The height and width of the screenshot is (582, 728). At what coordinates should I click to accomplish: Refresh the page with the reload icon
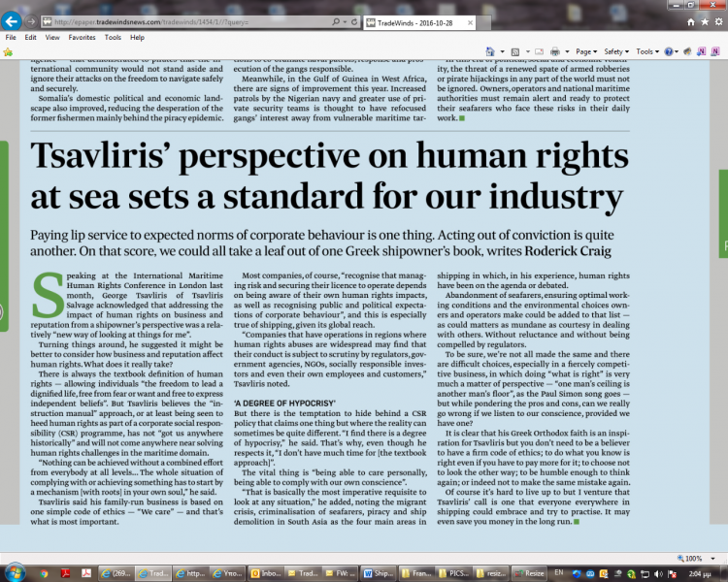pos(352,19)
